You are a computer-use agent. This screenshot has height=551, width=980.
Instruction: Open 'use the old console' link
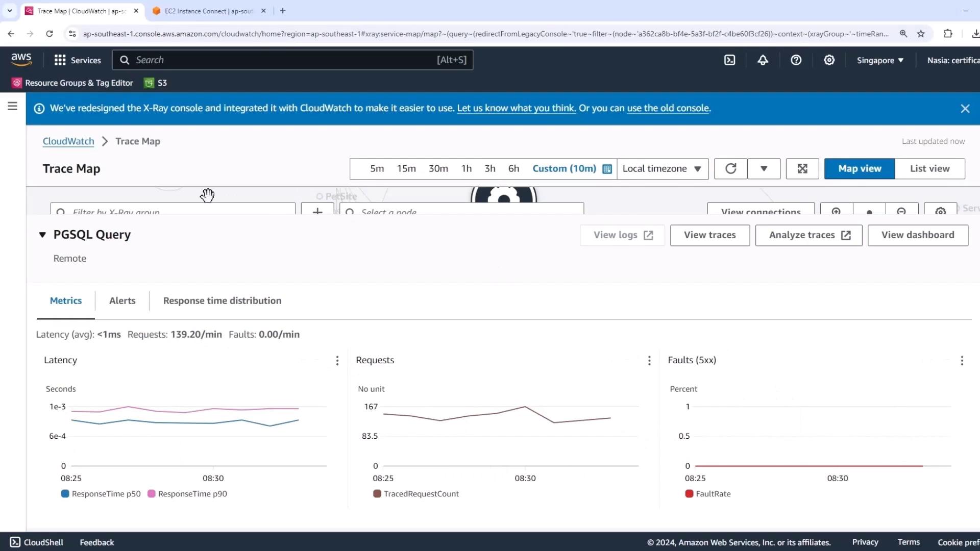(x=668, y=108)
